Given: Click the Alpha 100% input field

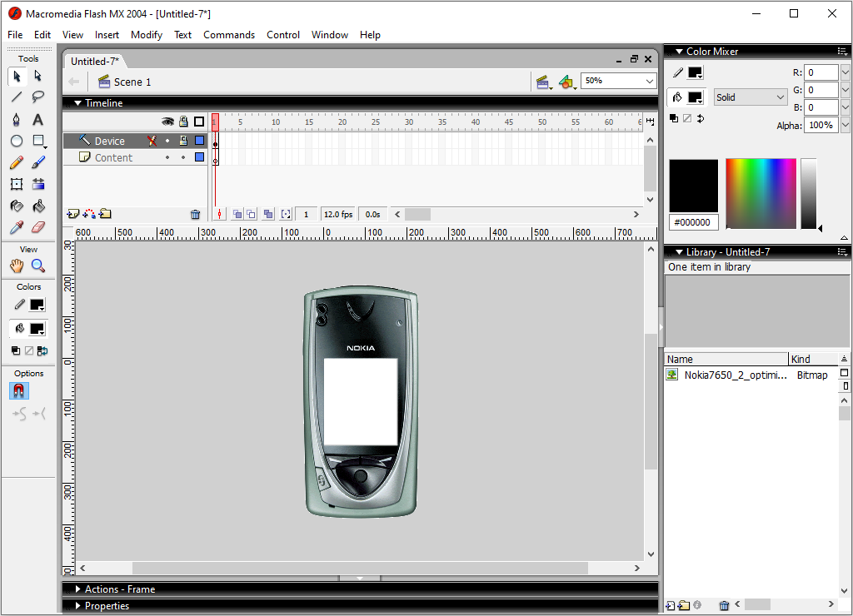Looking at the screenshot, I should point(821,125).
